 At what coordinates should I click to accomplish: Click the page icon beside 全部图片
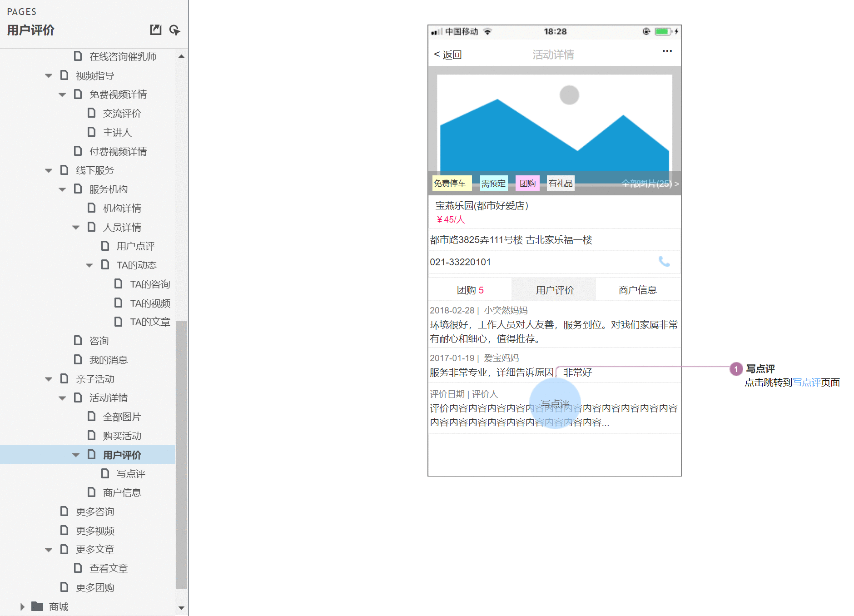tap(91, 416)
